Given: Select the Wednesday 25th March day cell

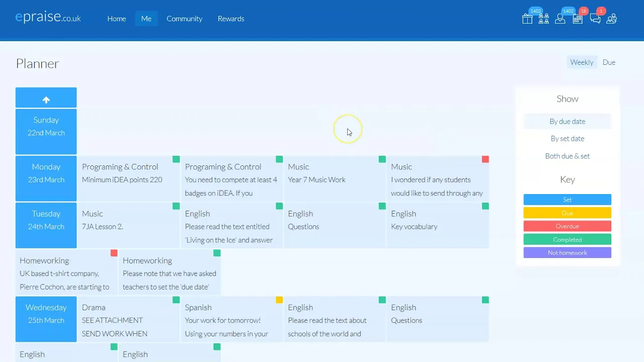Looking at the screenshot, I should (46, 319).
